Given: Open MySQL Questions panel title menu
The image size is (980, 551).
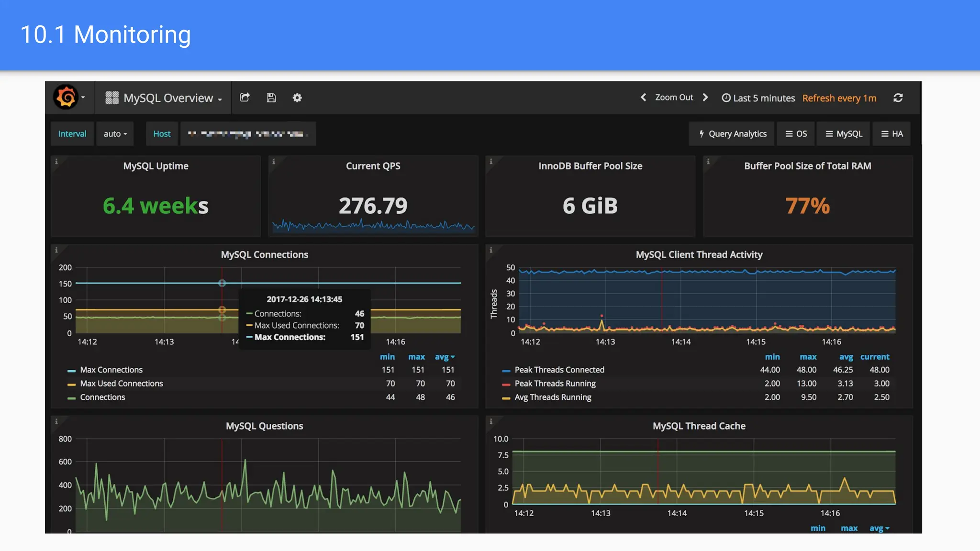Looking at the screenshot, I should (265, 426).
